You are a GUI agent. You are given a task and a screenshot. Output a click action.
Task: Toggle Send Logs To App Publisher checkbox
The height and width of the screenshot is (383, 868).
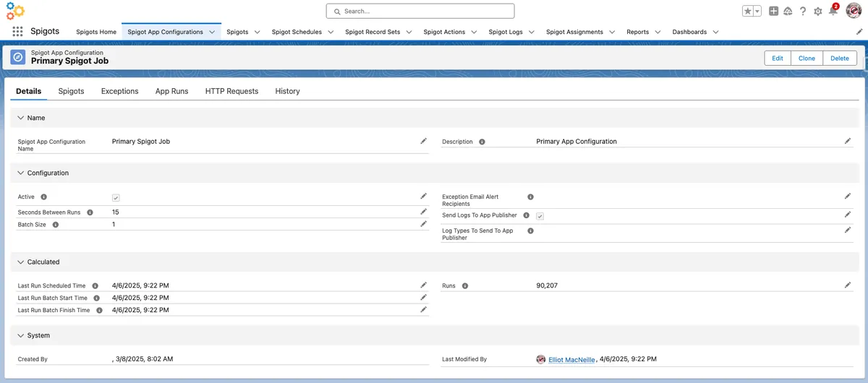[x=540, y=216]
